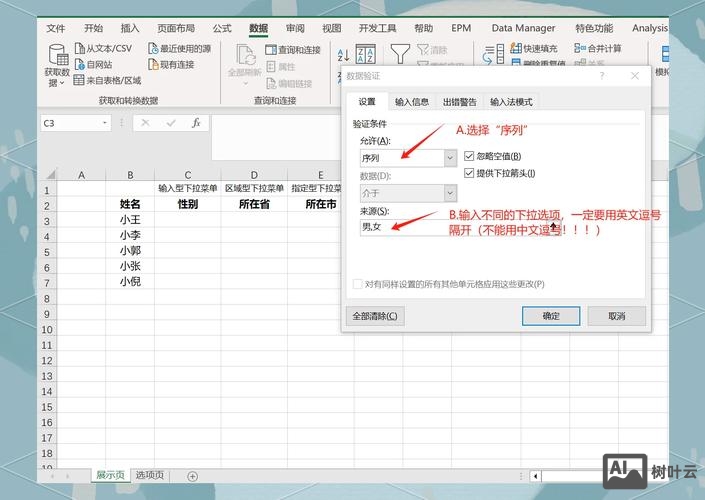Screen dimensions: 705x500
Task: Click 模拟分析 (What-If Analysis) icon
Action: point(665,54)
